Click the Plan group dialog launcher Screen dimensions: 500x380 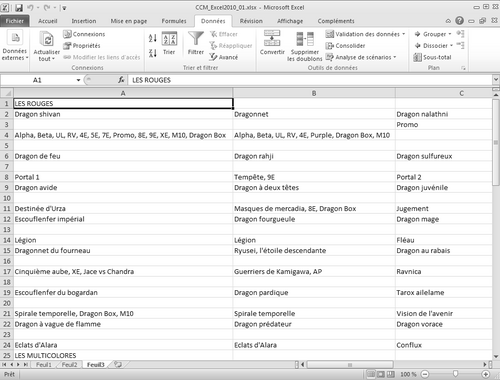[463, 68]
